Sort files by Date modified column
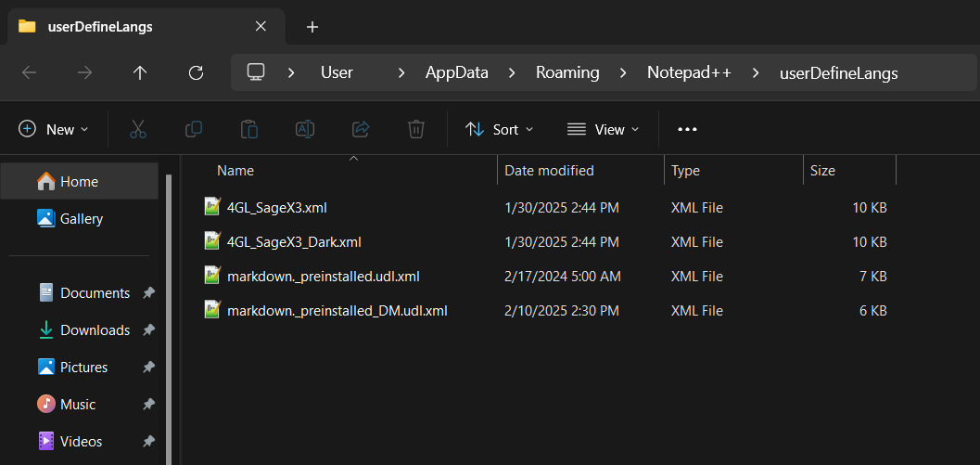 pyautogui.click(x=549, y=171)
